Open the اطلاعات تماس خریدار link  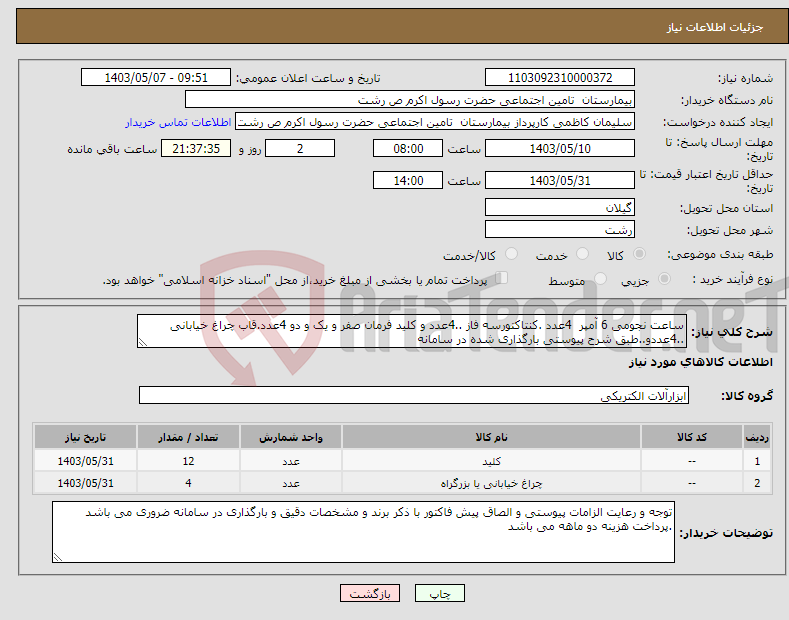(x=178, y=122)
